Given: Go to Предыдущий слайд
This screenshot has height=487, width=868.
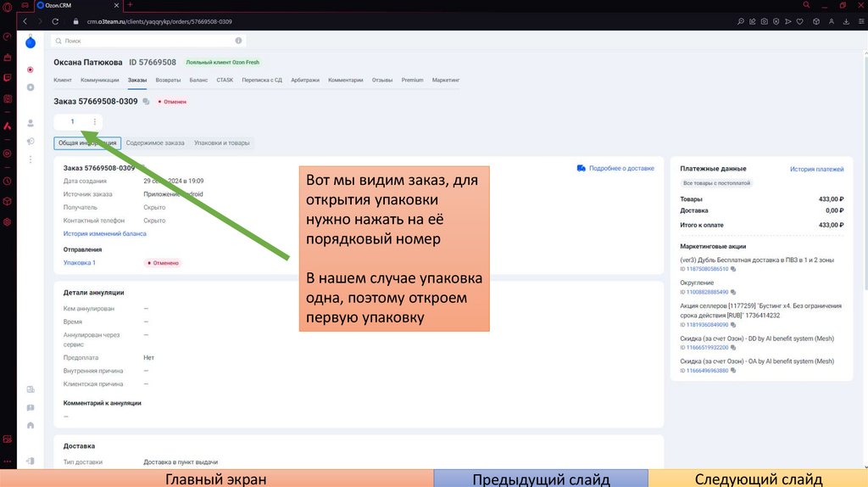Looking at the screenshot, I should tap(541, 479).
